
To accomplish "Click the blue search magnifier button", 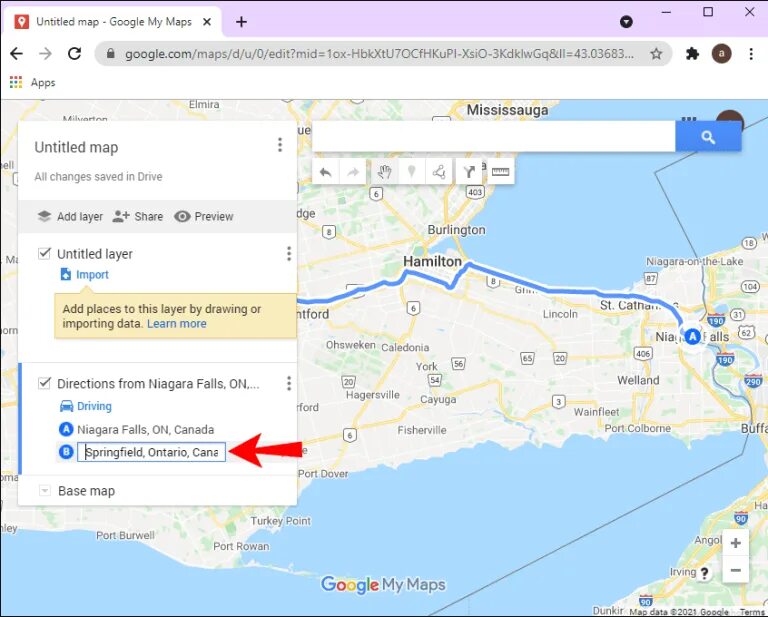I will pos(708,137).
